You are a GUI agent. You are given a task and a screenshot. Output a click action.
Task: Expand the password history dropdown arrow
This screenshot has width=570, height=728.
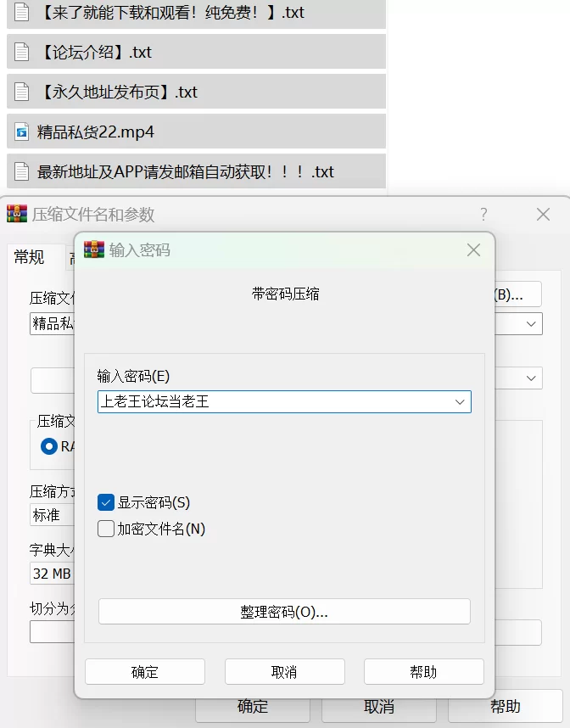tap(460, 401)
